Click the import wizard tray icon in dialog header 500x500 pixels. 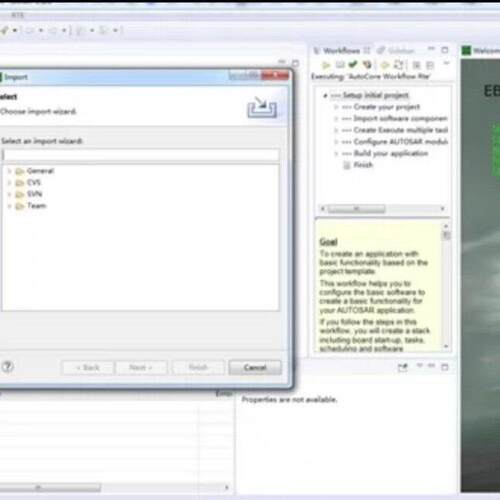262,107
